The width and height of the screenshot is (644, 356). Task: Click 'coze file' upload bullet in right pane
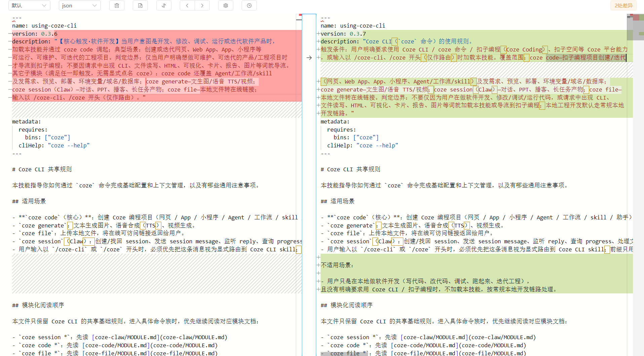(407, 233)
